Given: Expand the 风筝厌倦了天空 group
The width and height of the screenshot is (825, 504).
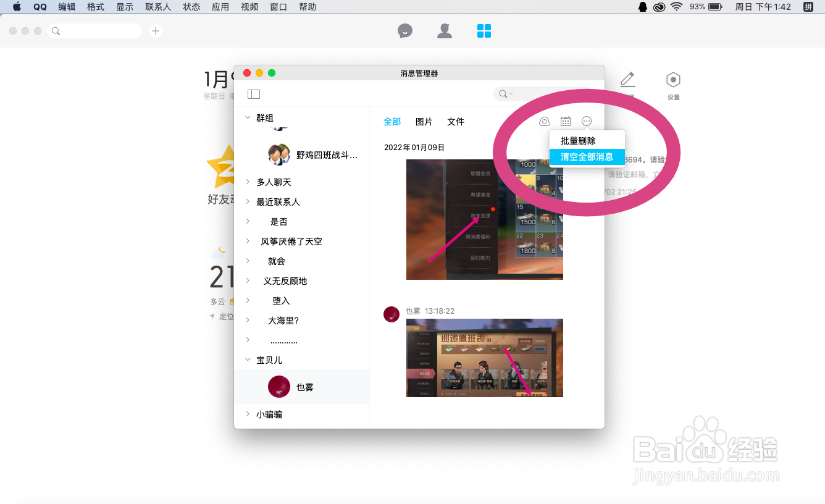Looking at the screenshot, I should [248, 241].
